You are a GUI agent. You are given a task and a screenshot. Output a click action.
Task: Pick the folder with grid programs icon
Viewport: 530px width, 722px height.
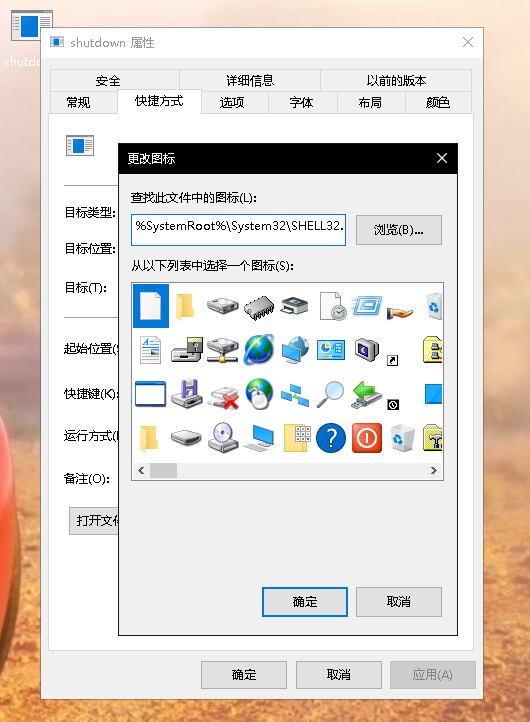[x=297, y=437]
